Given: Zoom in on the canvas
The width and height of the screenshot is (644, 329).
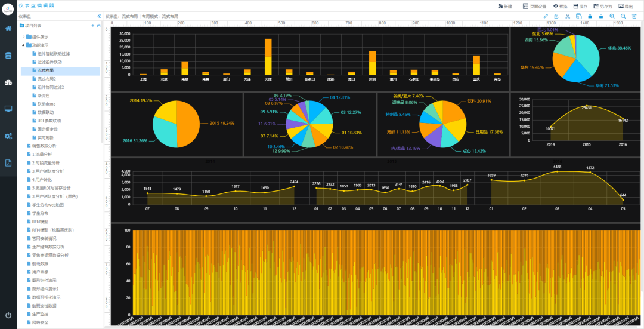Looking at the screenshot, I should [x=612, y=16].
